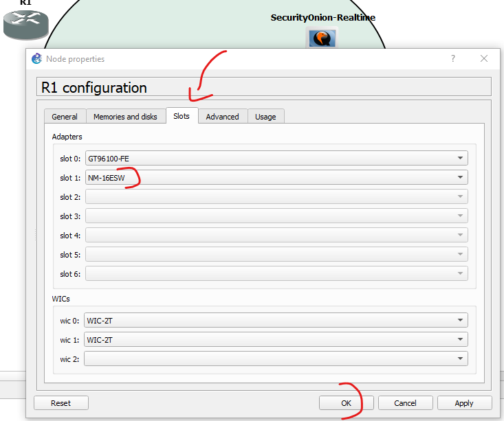Click the Apply button
Screen dimensions: 504x421
(x=465, y=403)
